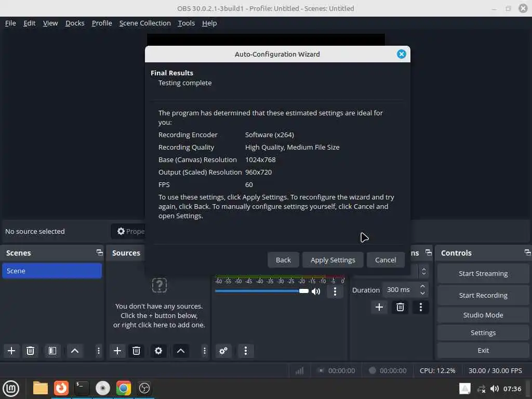Move source up with arrow icon
This screenshot has height=399, width=532.
180,351
